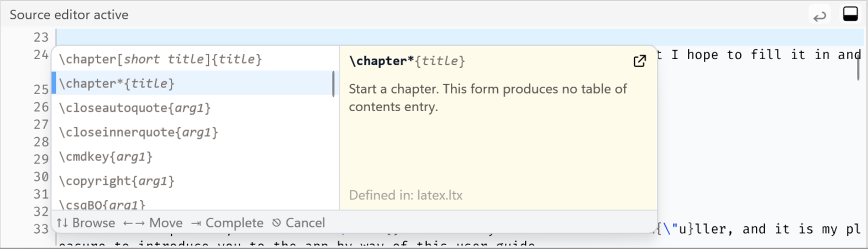Screen dimensions: 868x249
Task: Click the editor's vertical scrollbar thumb
Action: point(858,68)
